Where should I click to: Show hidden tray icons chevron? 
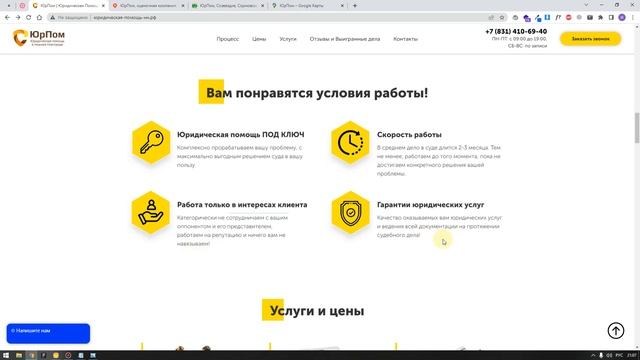[593, 356]
